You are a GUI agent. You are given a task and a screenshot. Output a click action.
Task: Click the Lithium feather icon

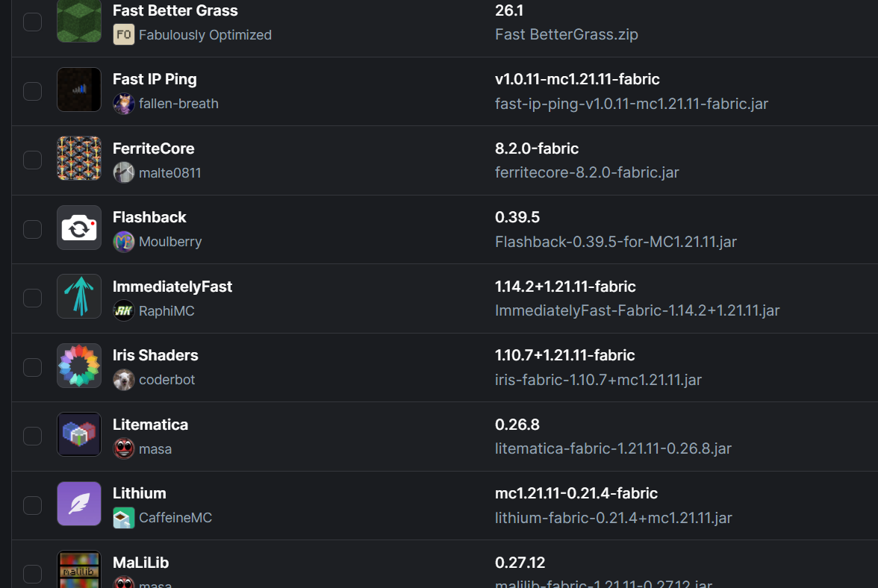[x=79, y=504]
